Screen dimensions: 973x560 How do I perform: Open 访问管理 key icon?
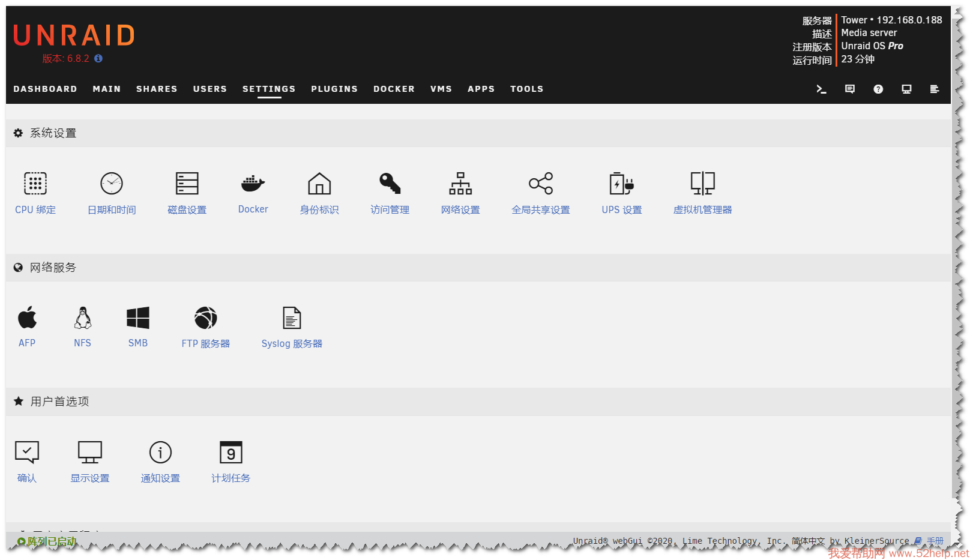point(390,183)
